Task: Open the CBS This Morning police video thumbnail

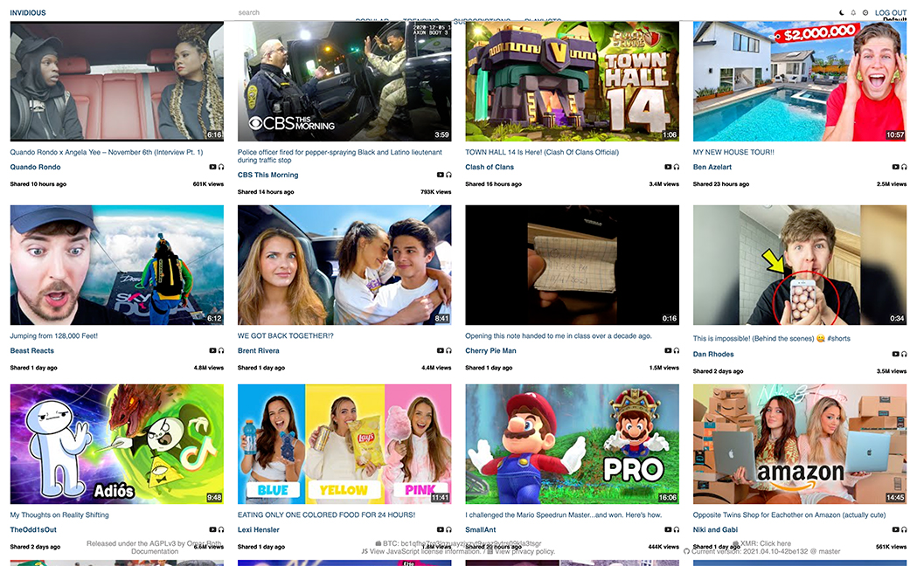Action: tap(344, 81)
